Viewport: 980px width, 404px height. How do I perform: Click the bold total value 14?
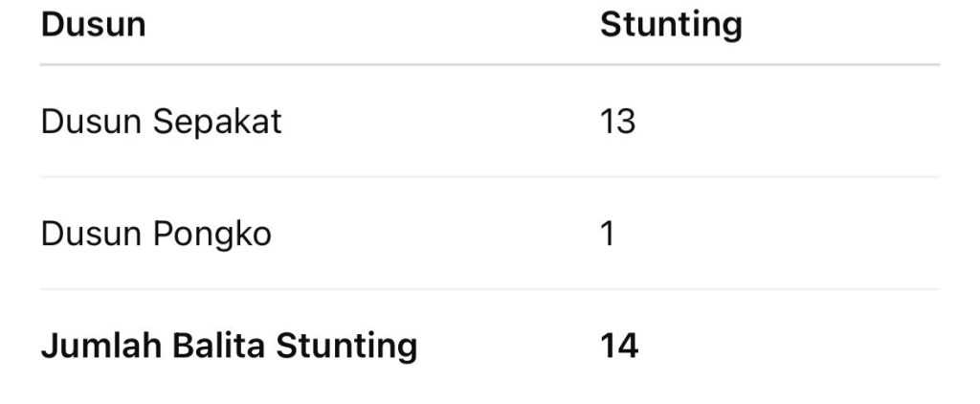619,346
